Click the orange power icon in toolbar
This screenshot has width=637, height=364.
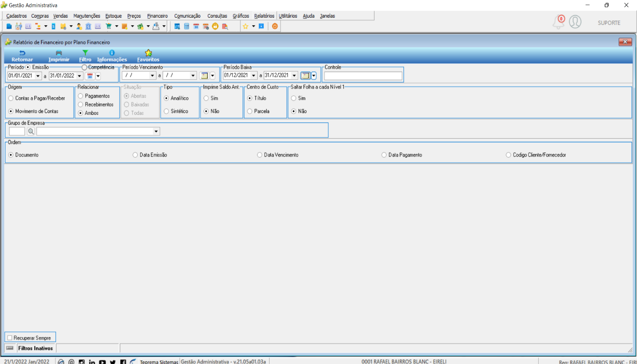tap(275, 27)
